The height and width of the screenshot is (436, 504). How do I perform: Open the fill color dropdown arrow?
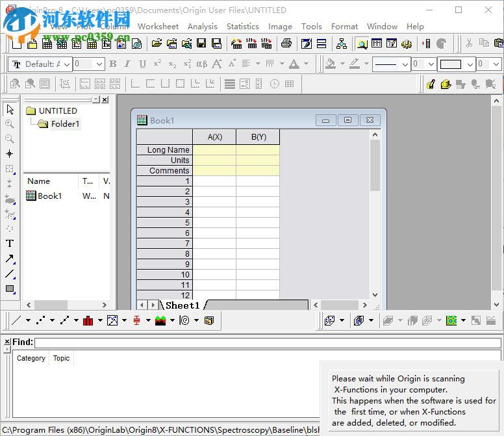tap(342, 64)
